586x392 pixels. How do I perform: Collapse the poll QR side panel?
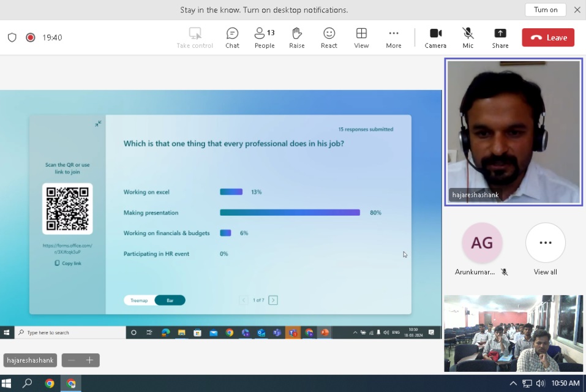98,123
